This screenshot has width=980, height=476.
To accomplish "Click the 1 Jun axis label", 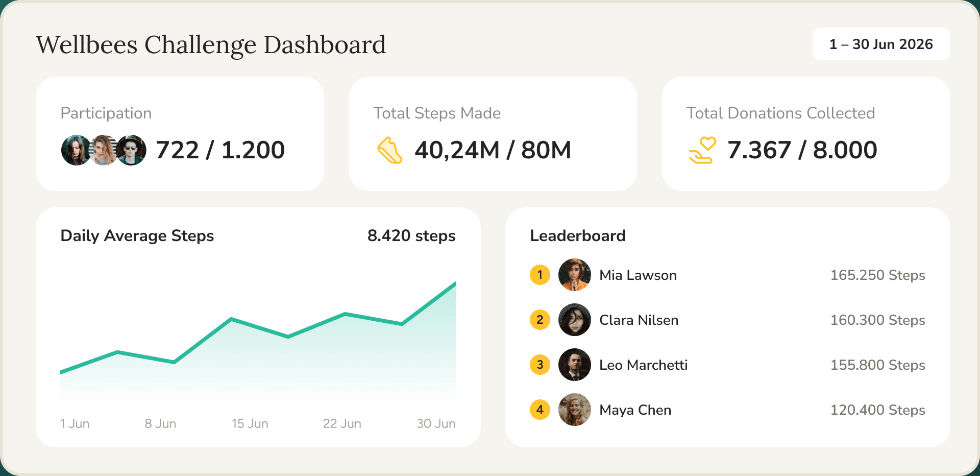I will (75, 423).
